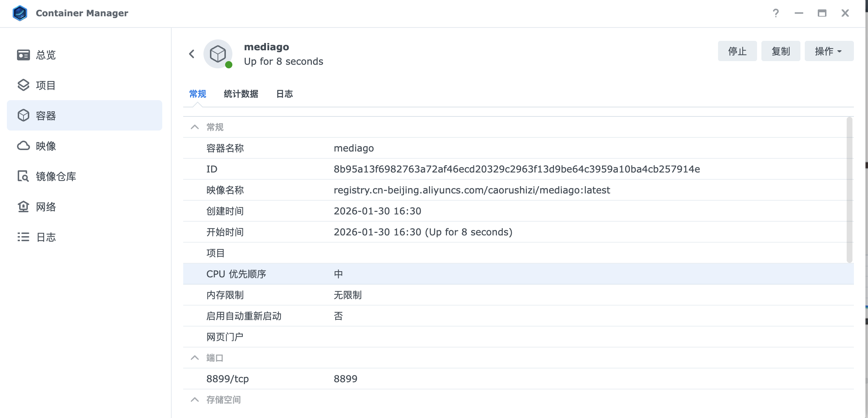Click the back arrow beside mediago
Image resolution: width=868 pixels, height=418 pixels.
click(x=192, y=54)
